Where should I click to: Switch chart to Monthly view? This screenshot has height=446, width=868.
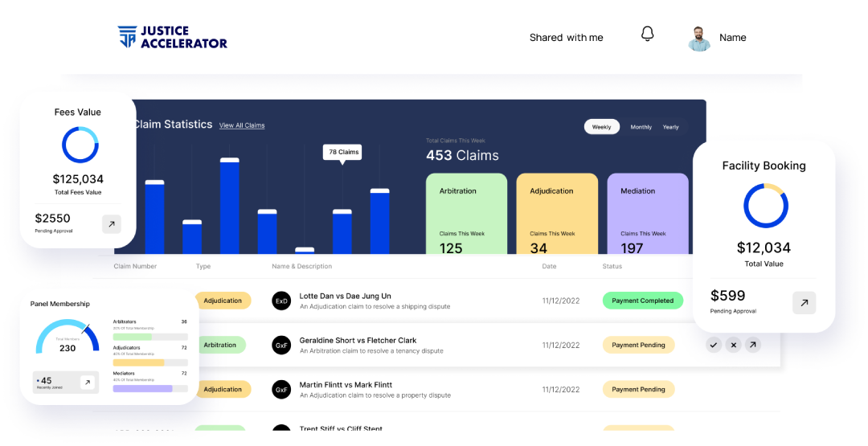pos(641,127)
